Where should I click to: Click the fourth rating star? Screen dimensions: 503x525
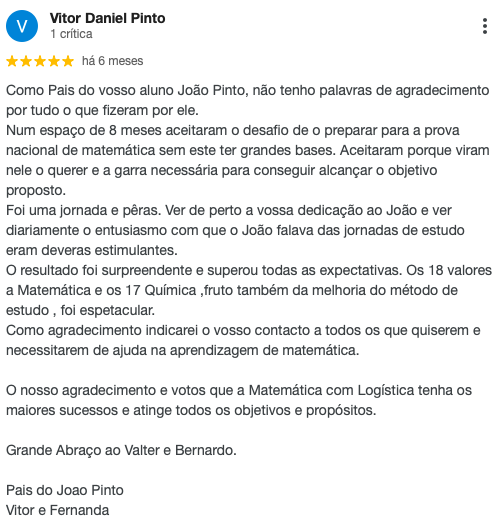click(x=54, y=61)
